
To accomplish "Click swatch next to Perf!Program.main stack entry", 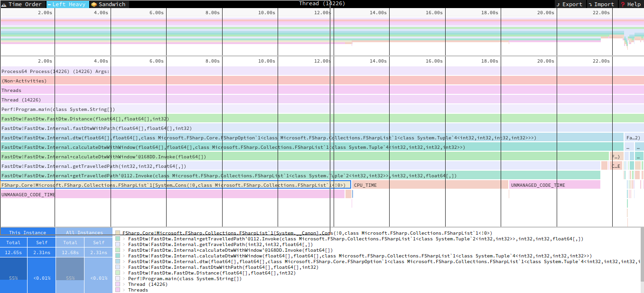I will point(118,279).
